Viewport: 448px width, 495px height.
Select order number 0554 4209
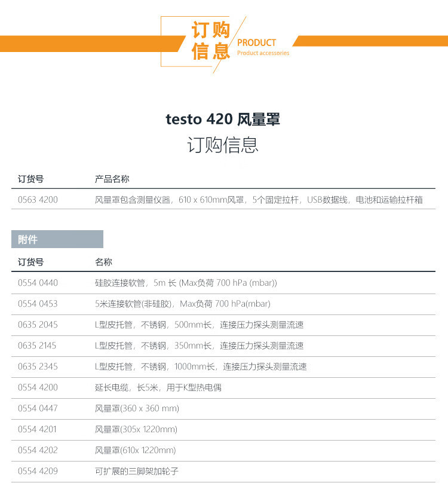(x=38, y=471)
